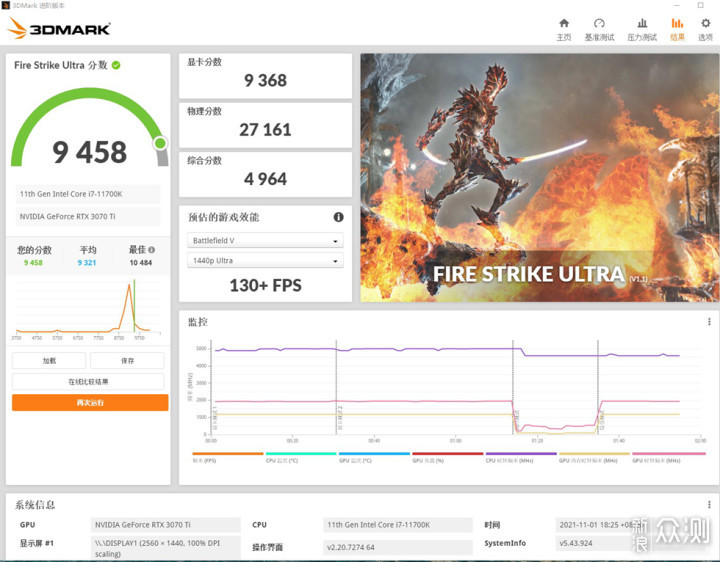Click the 130+ FPS estimate

point(265,286)
